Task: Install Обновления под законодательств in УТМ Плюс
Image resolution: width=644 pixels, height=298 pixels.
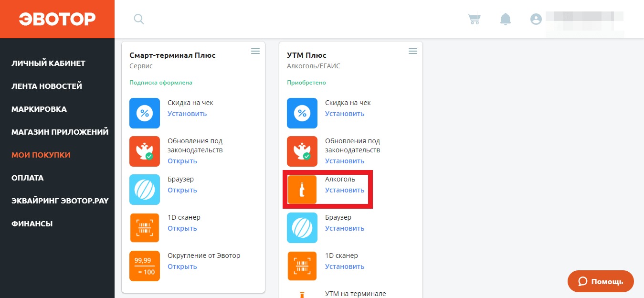Action: [345, 161]
